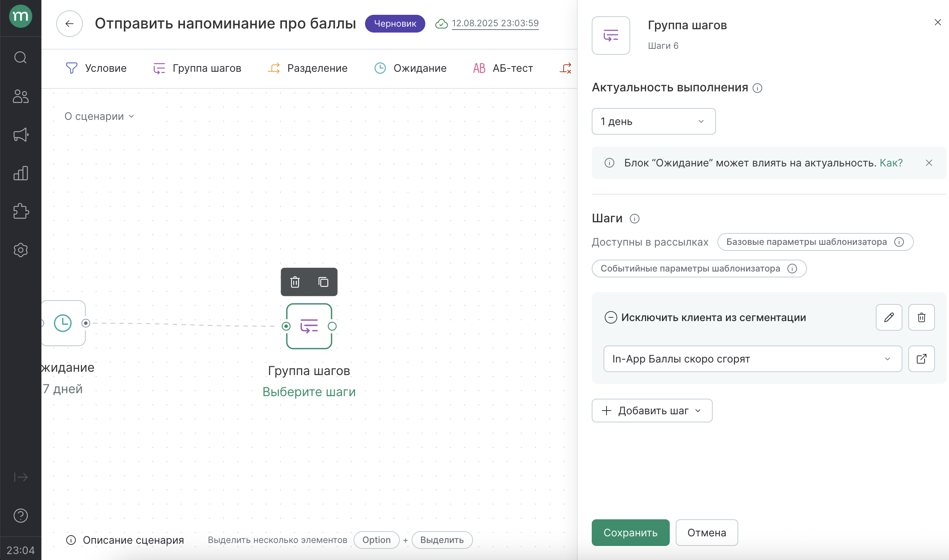Click the Черновик status badge

point(395,24)
